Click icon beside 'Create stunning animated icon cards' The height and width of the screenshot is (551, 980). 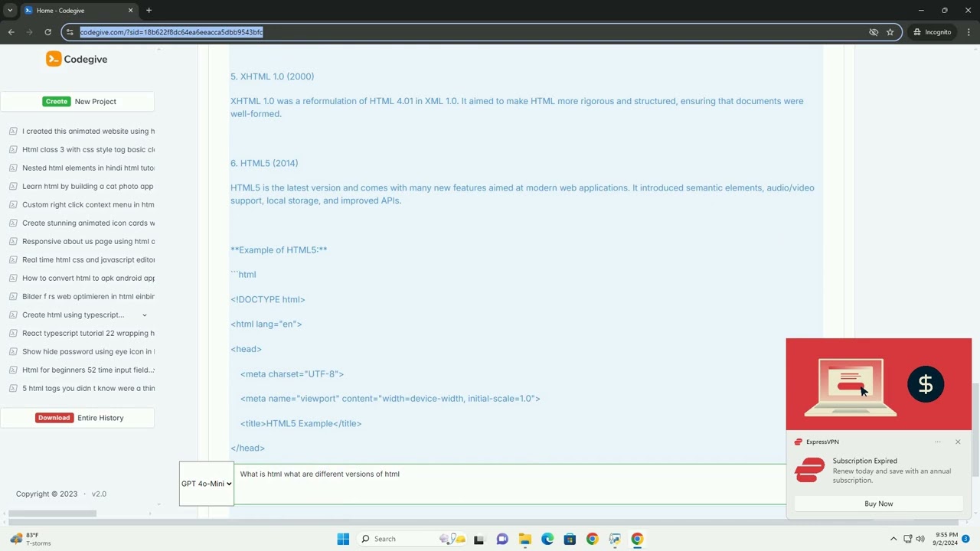tap(13, 223)
